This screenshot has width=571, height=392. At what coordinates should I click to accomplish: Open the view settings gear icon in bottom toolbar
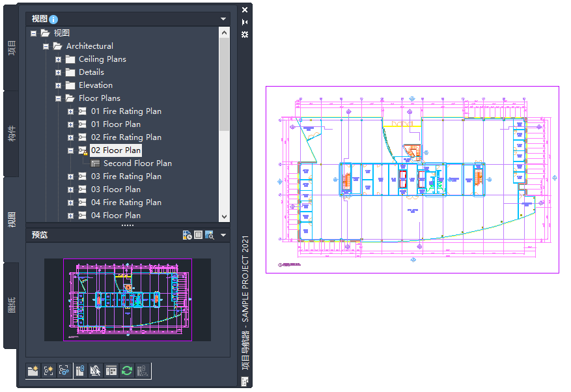(64, 371)
